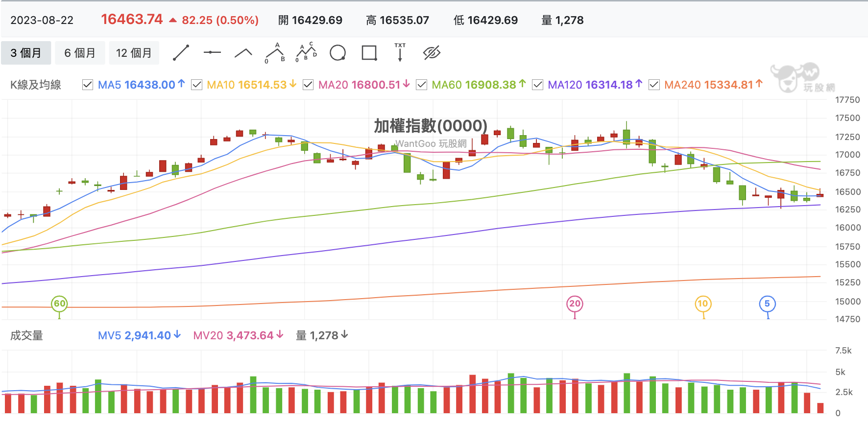Show the 12 個月 chart range

click(x=134, y=53)
